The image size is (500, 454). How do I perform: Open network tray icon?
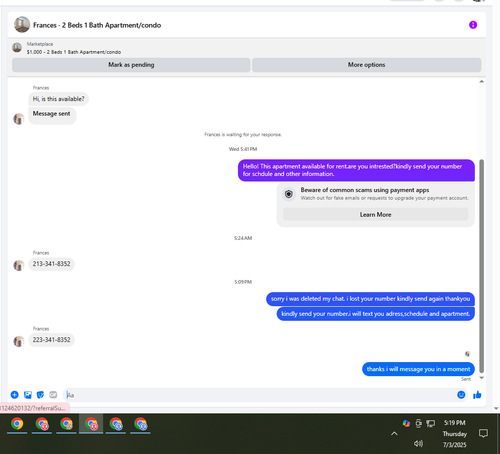(430, 423)
